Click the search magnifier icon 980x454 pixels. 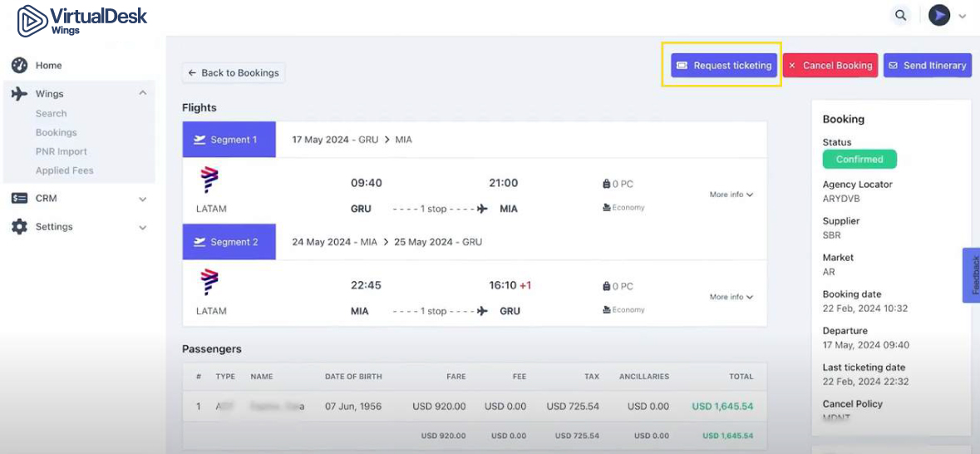[x=901, y=15]
